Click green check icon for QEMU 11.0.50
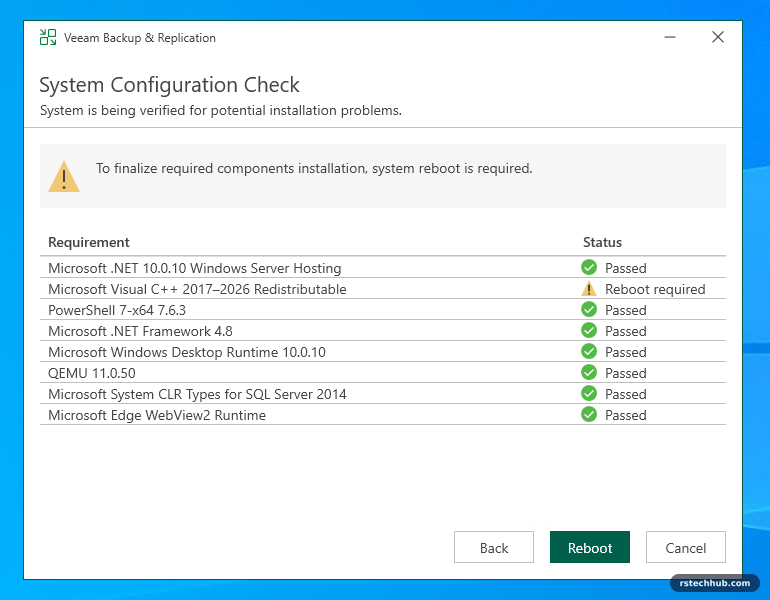Viewport: 770px width, 600px height. [x=589, y=373]
